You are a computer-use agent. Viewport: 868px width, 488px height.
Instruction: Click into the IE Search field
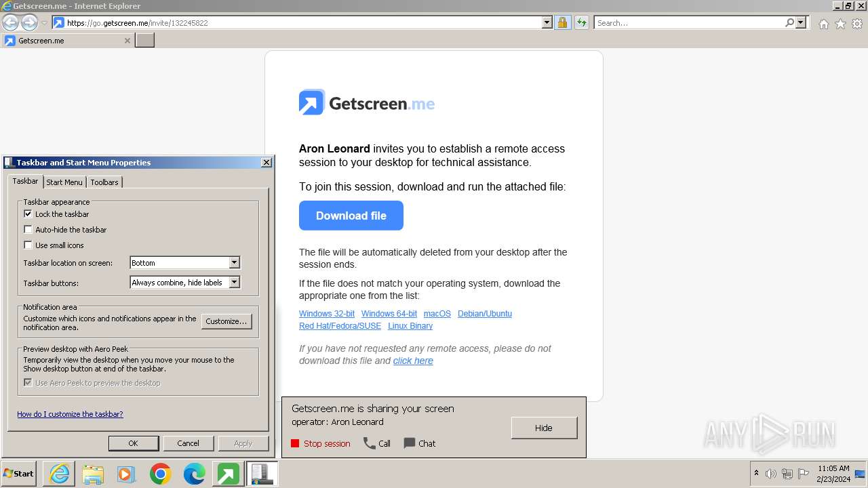point(688,22)
